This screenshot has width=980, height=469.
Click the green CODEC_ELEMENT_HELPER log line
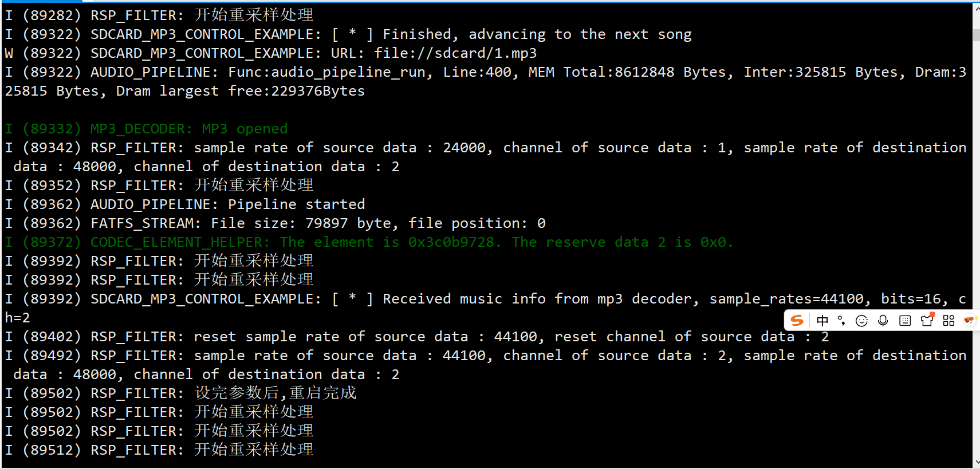coord(369,242)
